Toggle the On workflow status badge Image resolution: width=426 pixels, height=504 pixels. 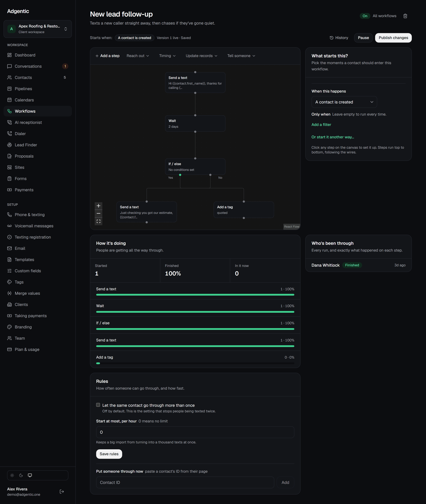click(365, 16)
